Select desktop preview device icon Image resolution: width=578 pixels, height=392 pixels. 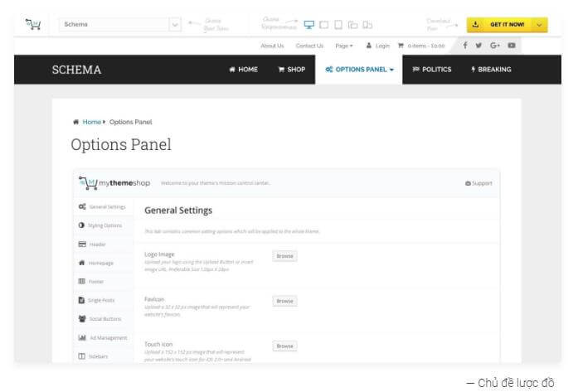click(309, 25)
